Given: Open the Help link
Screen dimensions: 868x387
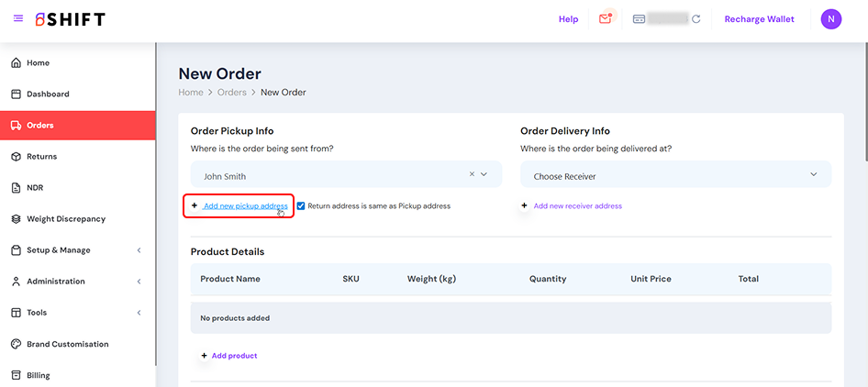Looking at the screenshot, I should (568, 18).
